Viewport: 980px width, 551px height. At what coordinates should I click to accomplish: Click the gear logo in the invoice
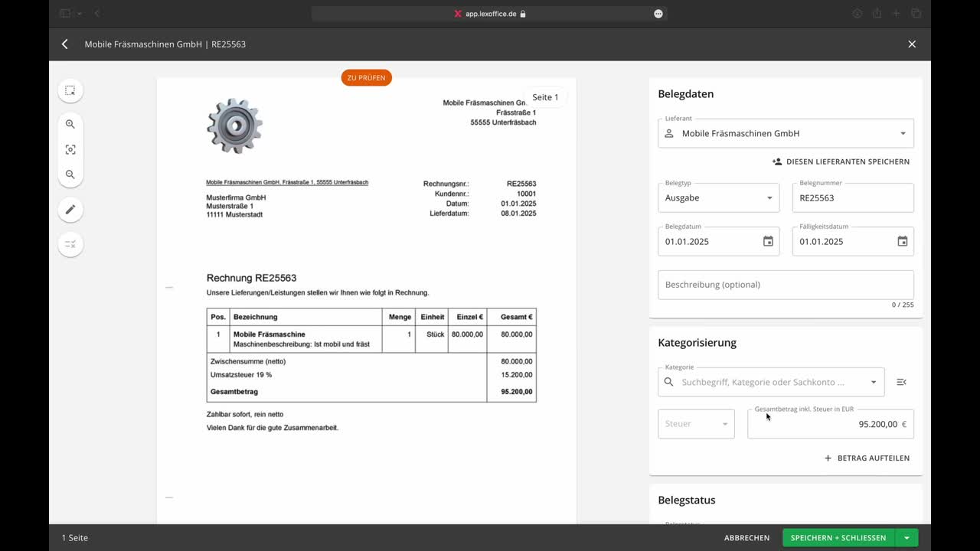pyautogui.click(x=235, y=126)
